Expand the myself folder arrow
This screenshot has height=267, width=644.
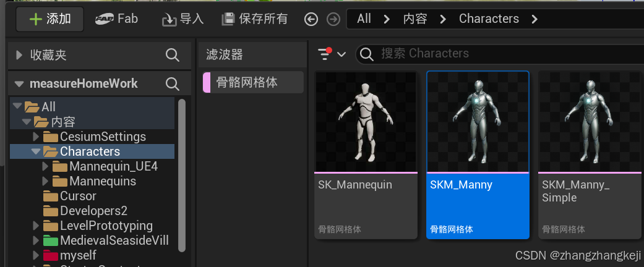(x=36, y=255)
